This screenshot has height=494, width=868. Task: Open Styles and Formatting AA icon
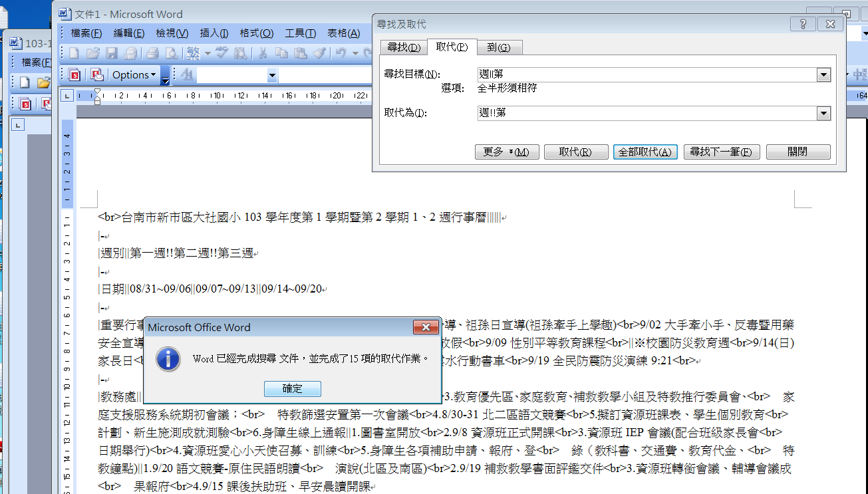pos(188,74)
